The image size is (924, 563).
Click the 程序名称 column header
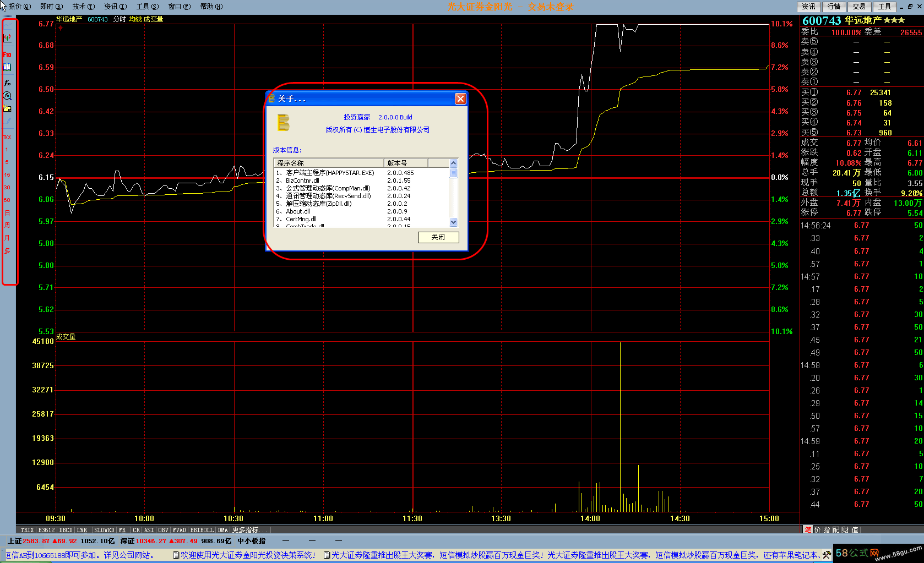click(329, 163)
